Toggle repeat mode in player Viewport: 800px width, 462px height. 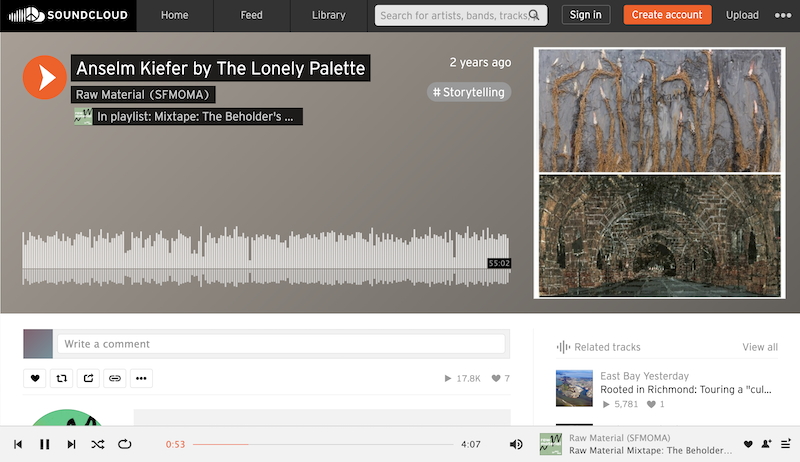(x=124, y=444)
